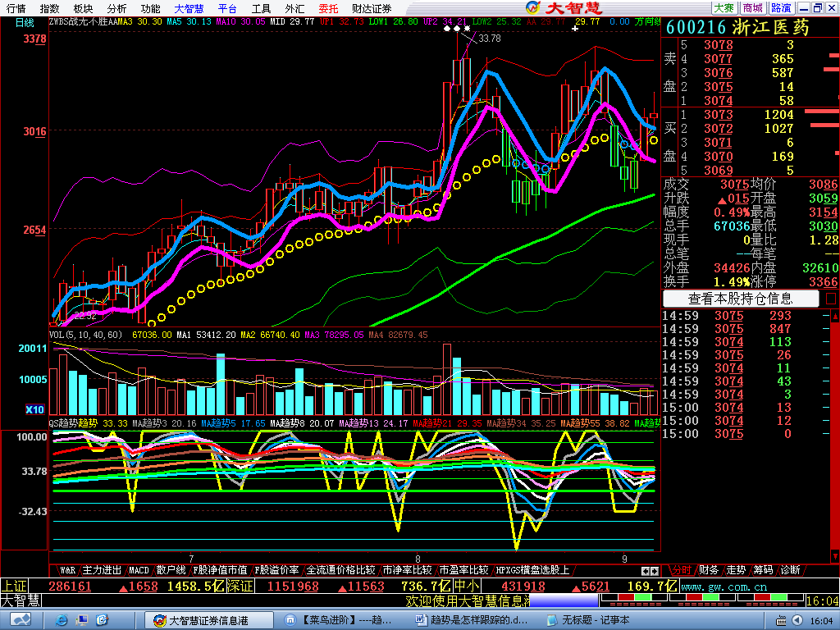Click the sell level 1 price 3074
The width and height of the screenshot is (840, 630).
(718, 101)
